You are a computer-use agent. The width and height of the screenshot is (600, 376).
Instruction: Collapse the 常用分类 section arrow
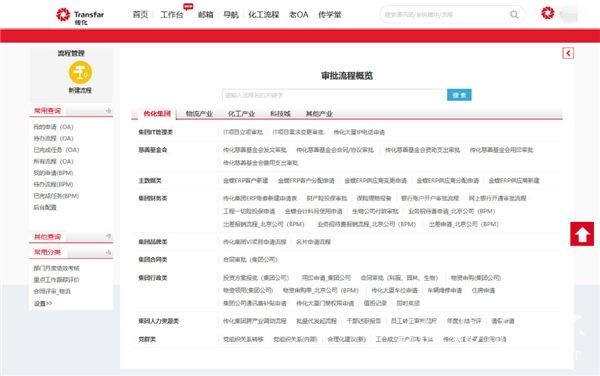tap(108, 252)
